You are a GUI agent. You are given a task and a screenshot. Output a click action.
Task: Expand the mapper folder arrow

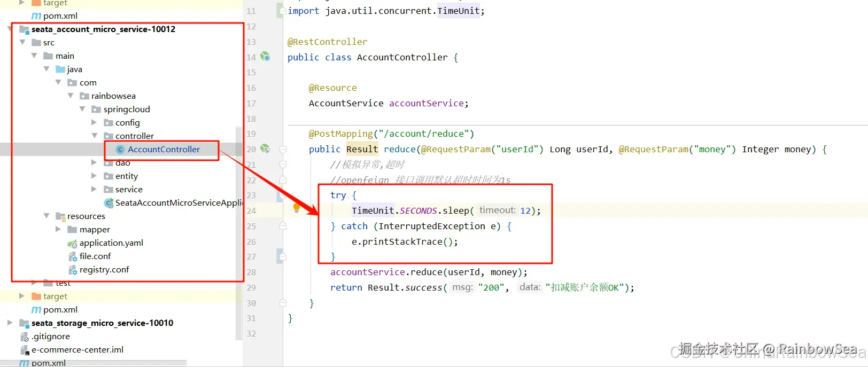(58, 229)
